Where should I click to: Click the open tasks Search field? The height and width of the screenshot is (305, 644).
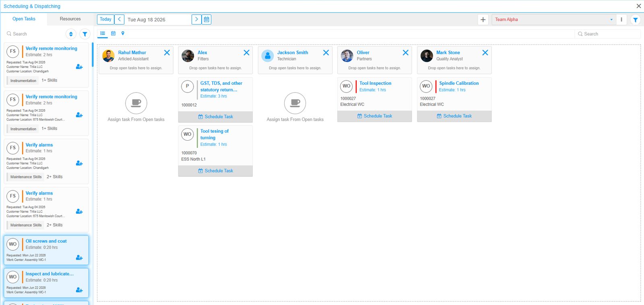pos(34,34)
